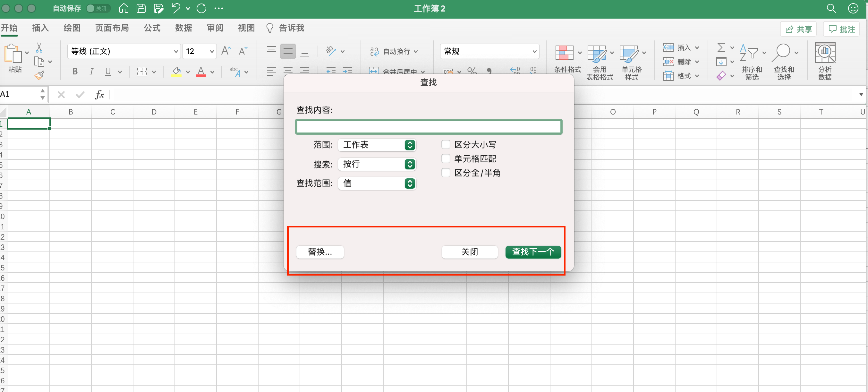Open the 范围 dropdown showing 工作表
Image resolution: width=868 pixels, height=392 pixels.
pos(377,145)
